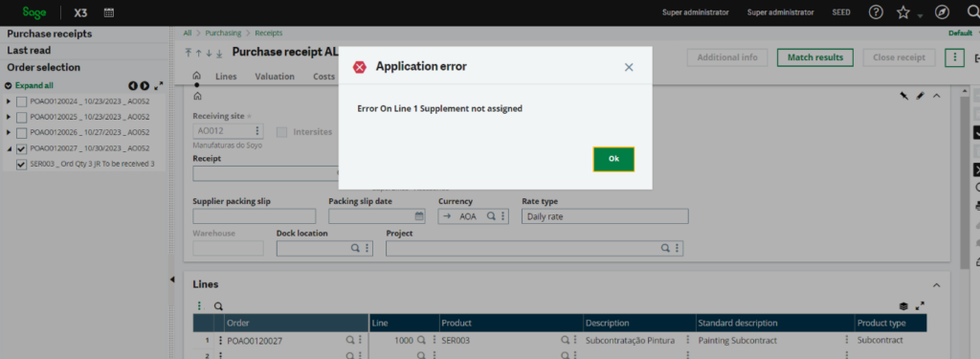This screenshot has width=980, height=359.
Task: Click the Currency field search magnifier
Action: tap(491, 216)
